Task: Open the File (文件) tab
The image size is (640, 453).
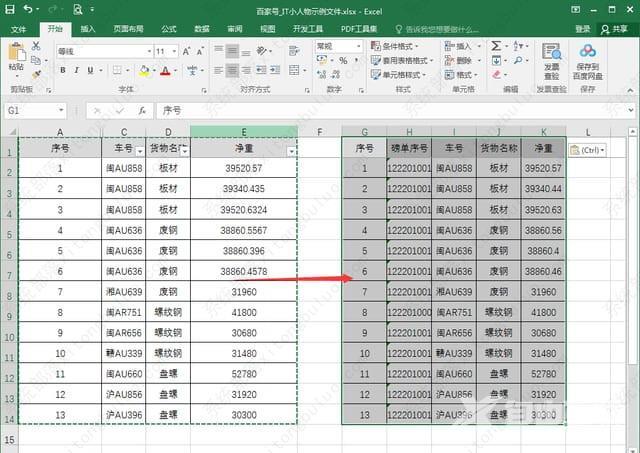Action: pos(18,29)
